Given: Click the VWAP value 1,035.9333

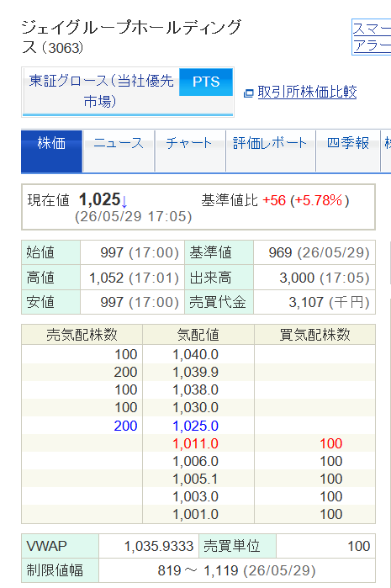Looking at the screenshot, I should pos(159,546).
